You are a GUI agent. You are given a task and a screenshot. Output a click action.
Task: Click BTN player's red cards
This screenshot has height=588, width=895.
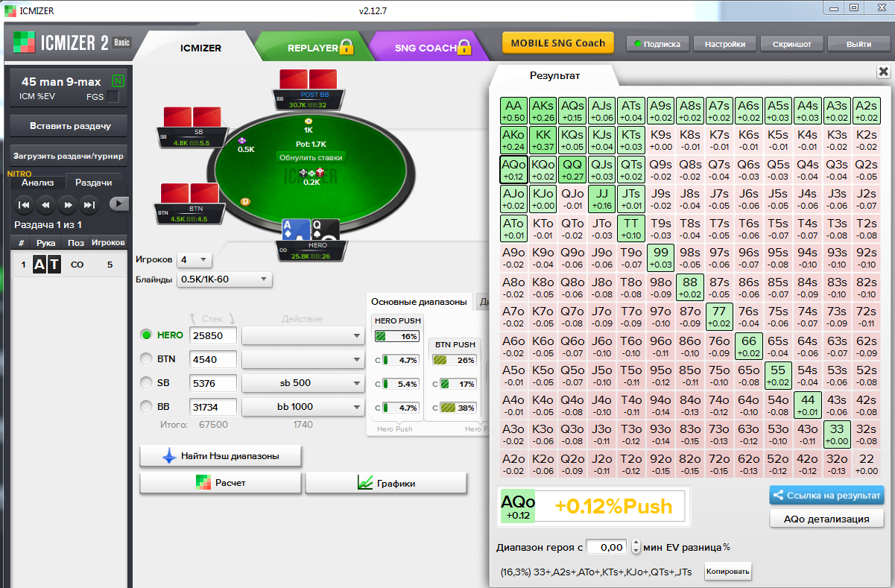tap(191, 193)
